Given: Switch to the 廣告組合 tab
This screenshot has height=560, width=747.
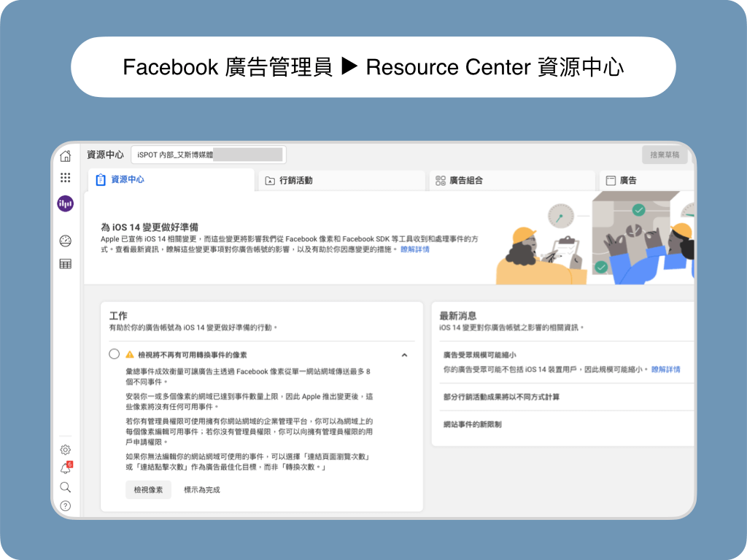Looking at the screenshot, I should [512, 181].
